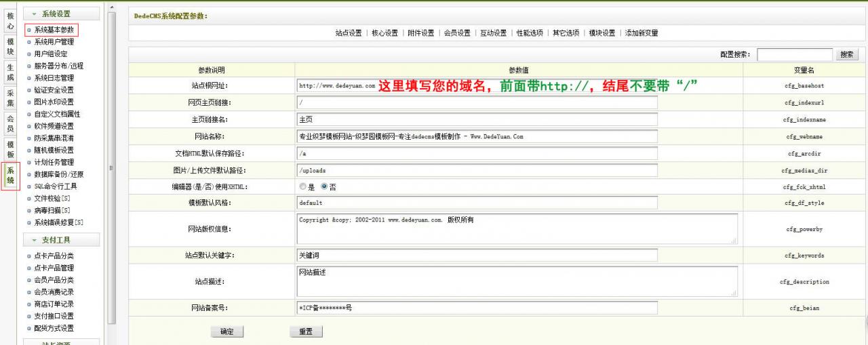Edit the 主页链接名 field
The width and height of the screenshot is (868, 345).
pos(477,120)
